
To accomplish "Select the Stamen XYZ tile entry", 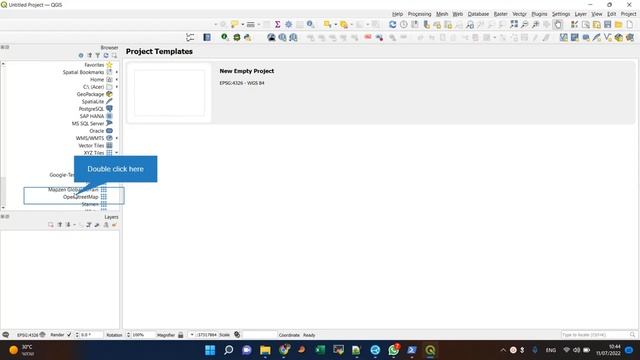I will coord(90,204).
